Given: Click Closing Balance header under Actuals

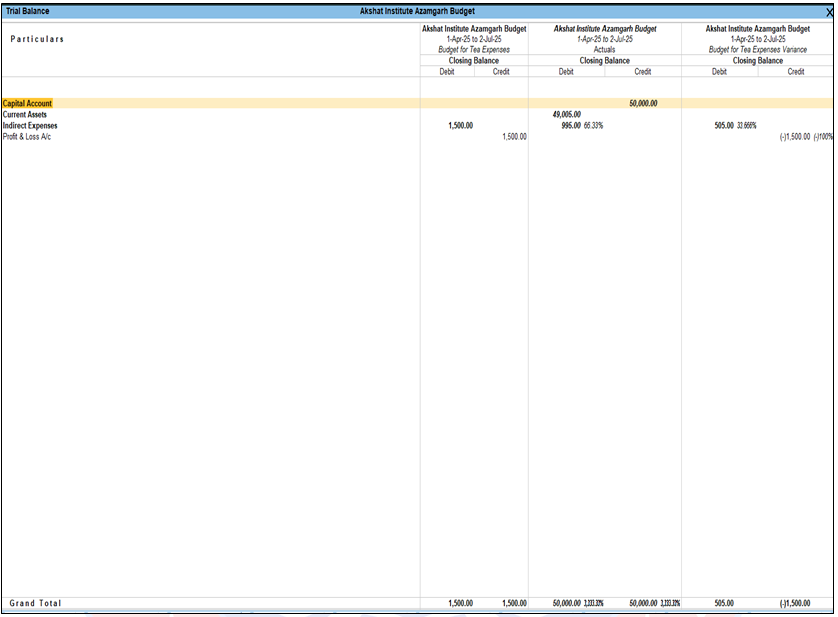Looking at the screenshot, I should [604, 60].
